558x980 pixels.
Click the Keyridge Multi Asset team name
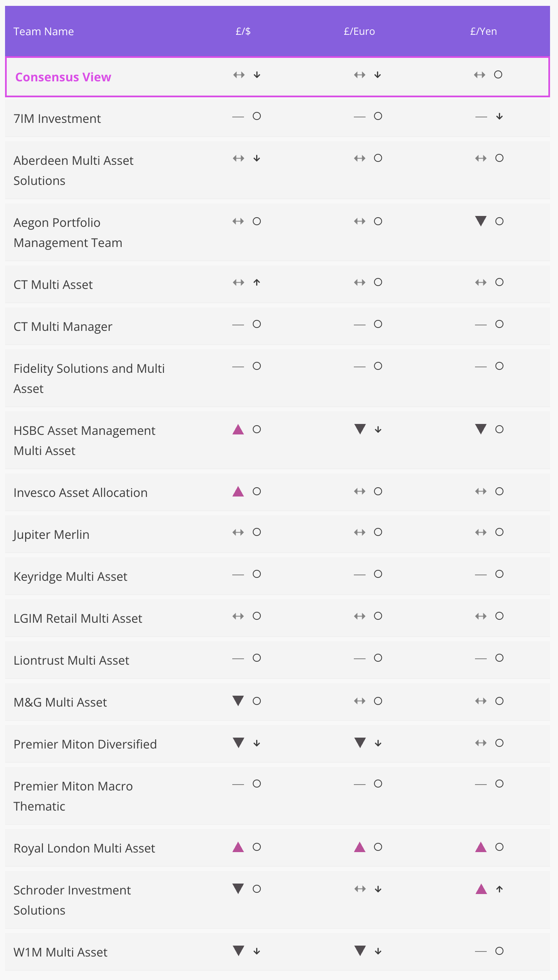tap(70, 577)
